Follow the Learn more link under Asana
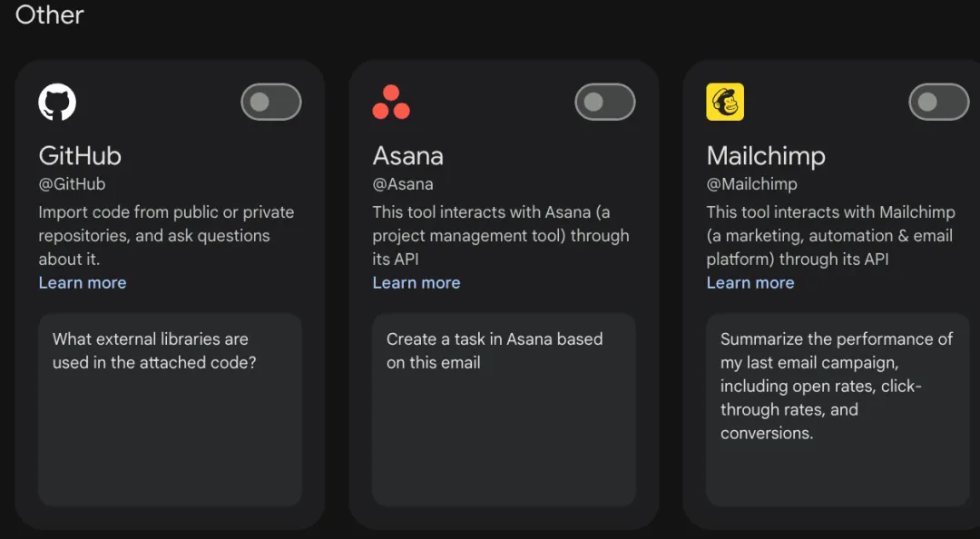 point(416,282)
